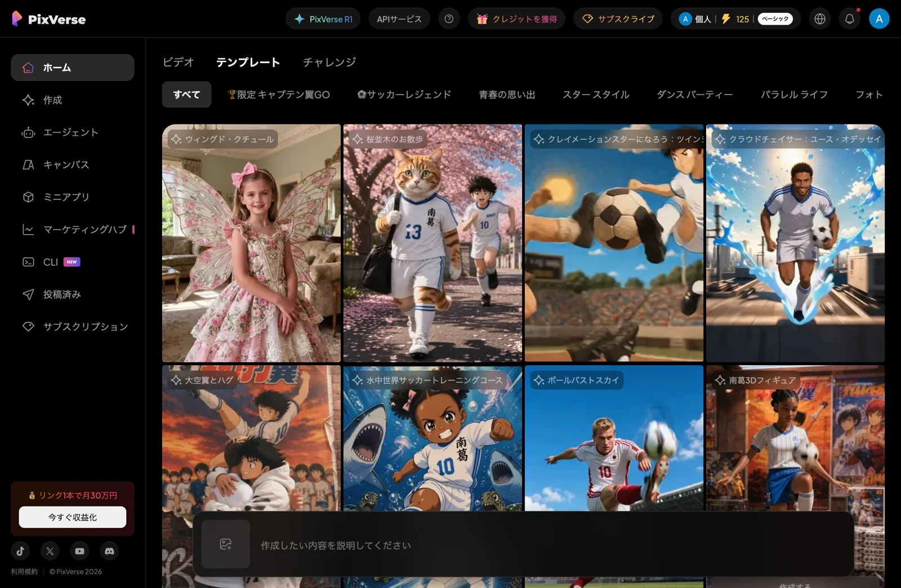
Task: Click the サブスクライブ button in header
Action: pos(618,19)
